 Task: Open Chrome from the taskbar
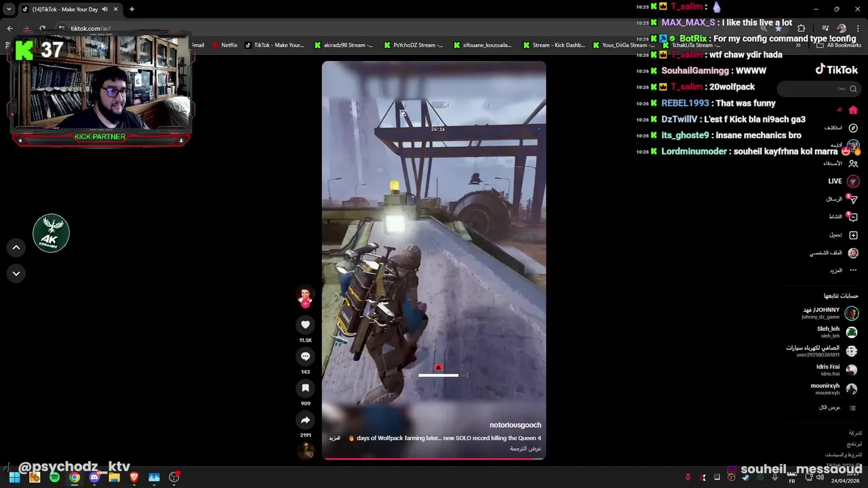pos(75,477)
